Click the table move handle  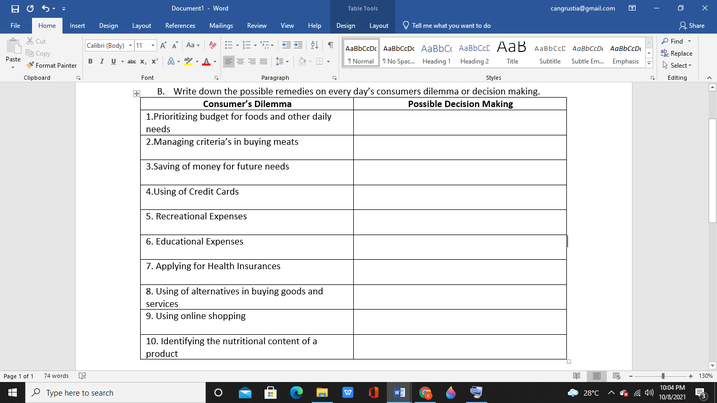click(x=136, y=93)
